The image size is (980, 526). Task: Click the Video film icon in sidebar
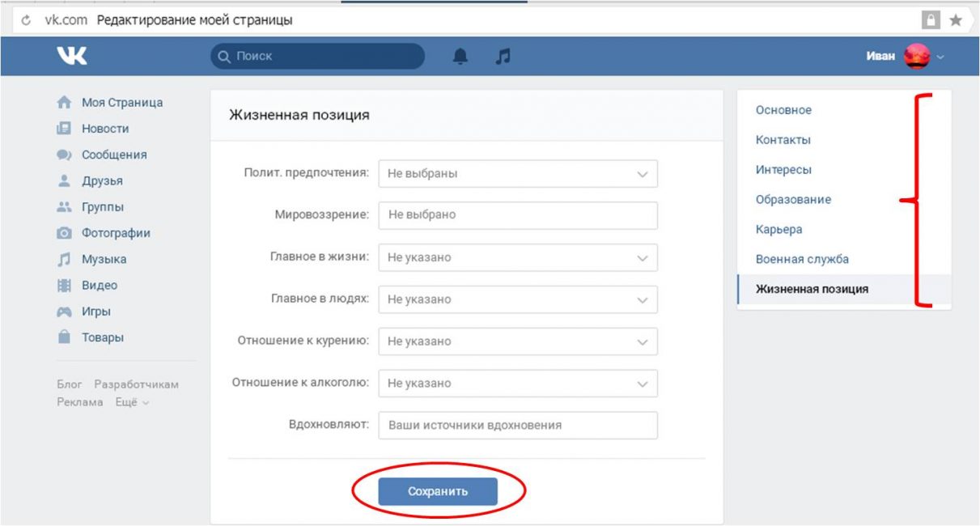pos(64,285)
